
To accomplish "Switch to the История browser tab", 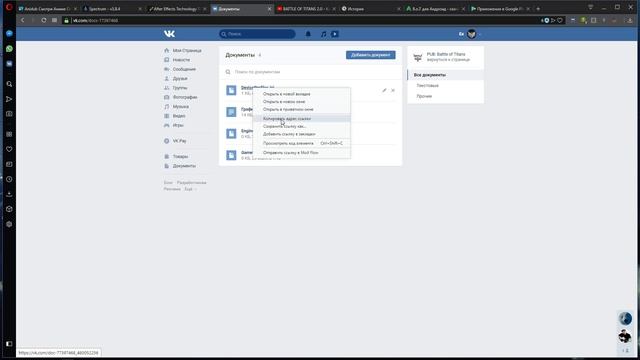I will click(371, 9).
